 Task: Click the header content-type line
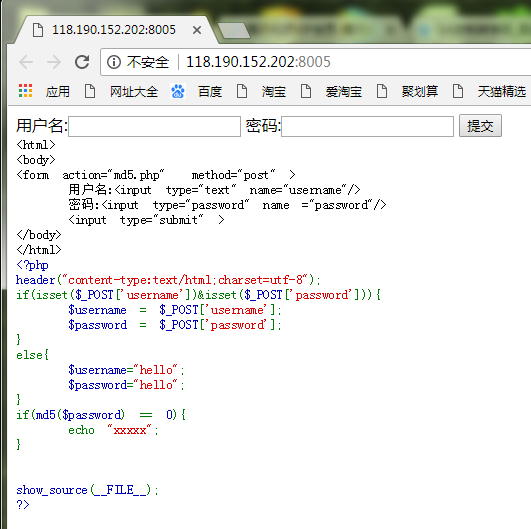coord(168,280)
